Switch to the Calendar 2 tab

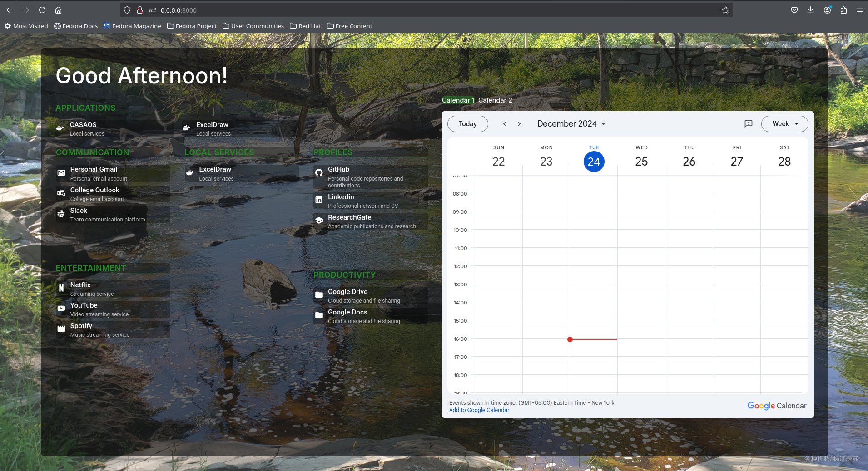(495, 100)
